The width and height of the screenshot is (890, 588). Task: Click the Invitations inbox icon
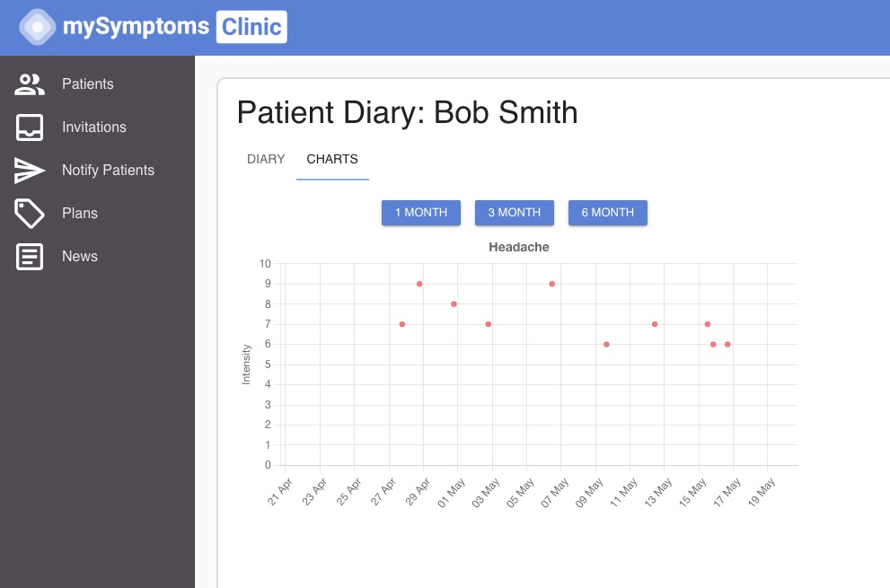click(x=30, y=127)
